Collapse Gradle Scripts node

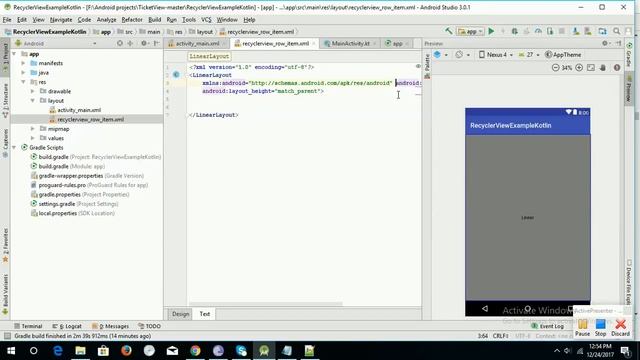tap(14, 148)
